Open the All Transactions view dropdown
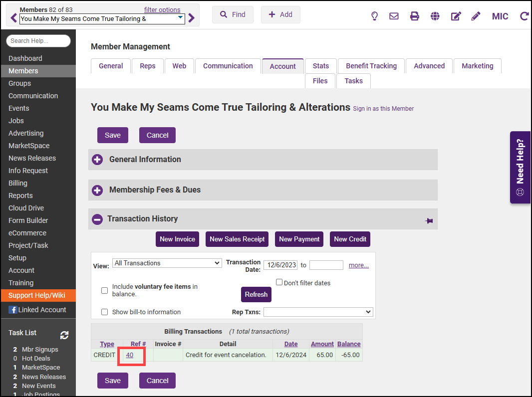 pos(167,263)
